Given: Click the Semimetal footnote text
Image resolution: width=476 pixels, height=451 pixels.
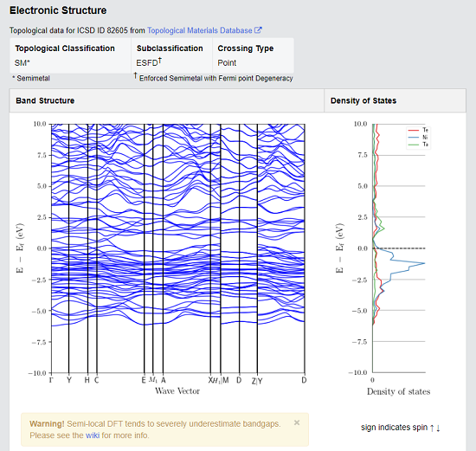Looking at the screenshot, I should (31, 79).
